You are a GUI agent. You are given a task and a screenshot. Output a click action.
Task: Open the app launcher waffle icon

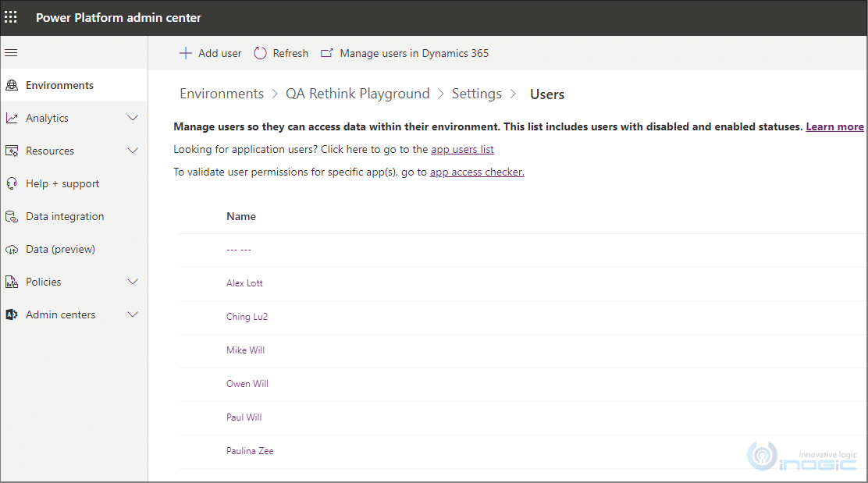coord(11,17)
